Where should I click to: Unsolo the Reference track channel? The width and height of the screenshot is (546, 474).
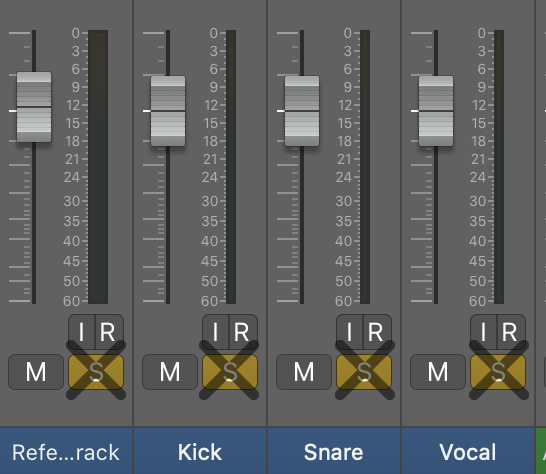coord(96,372)
